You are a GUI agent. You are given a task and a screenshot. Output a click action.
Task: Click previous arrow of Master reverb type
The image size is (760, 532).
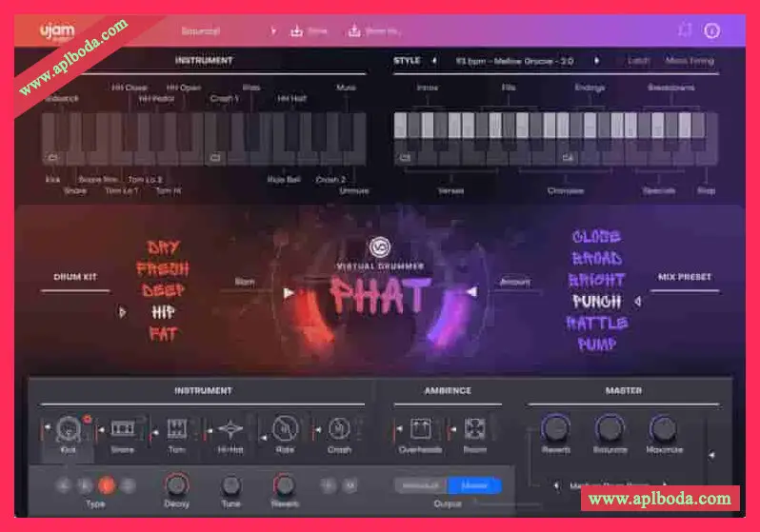click(556, 485)
